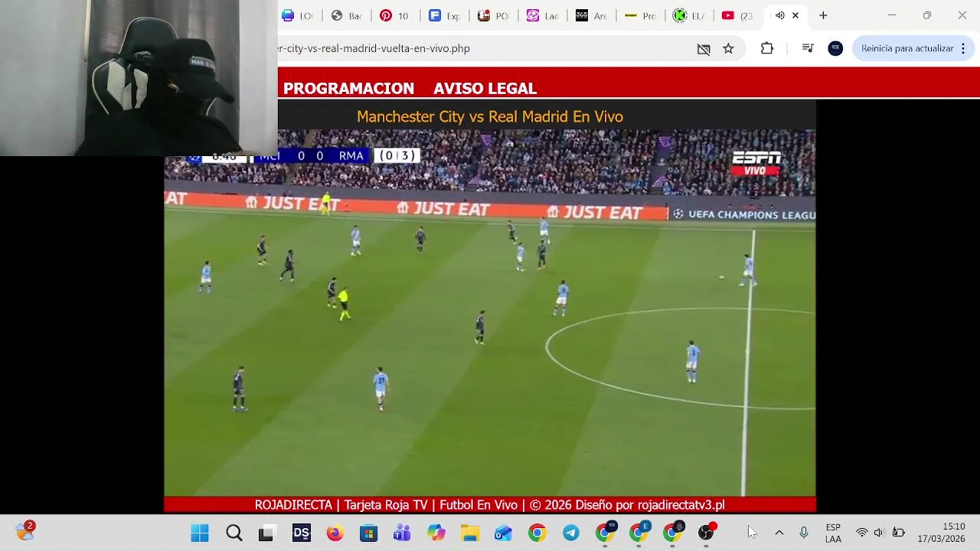Open the weather widget on the taskbar
980x551 pixels.
pos(25,531)
